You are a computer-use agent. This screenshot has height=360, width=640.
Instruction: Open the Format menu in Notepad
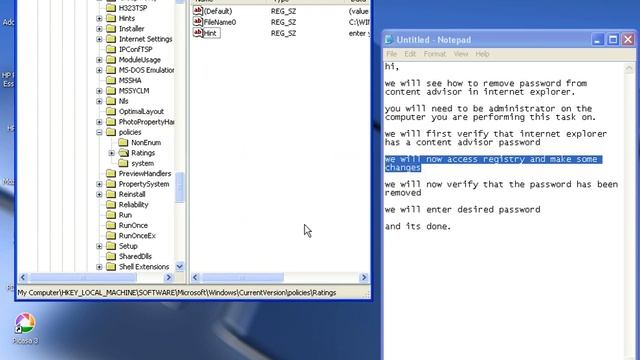[x=435, y=54]
